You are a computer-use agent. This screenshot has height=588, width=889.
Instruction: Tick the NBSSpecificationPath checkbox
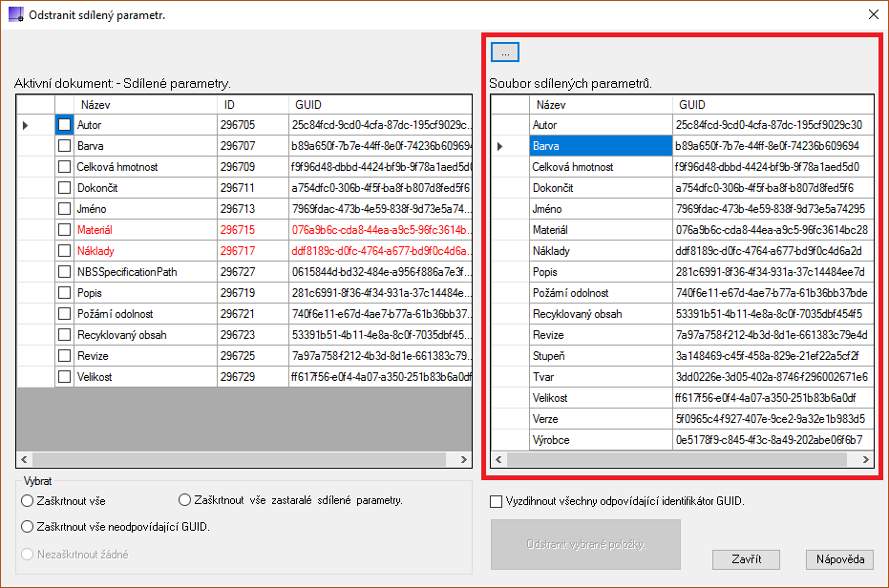[x=65, y=272]
